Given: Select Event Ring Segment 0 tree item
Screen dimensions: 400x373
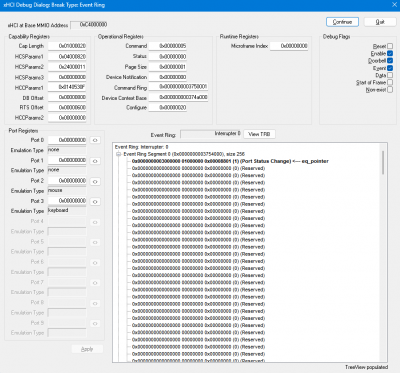Looking at the screenshot, I should [184, 154].
